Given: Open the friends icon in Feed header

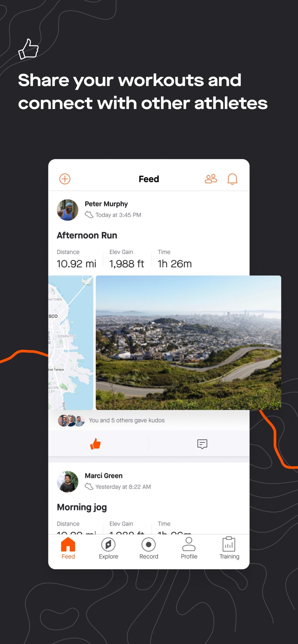Looking at the screenshot, I should click(211, 179).
